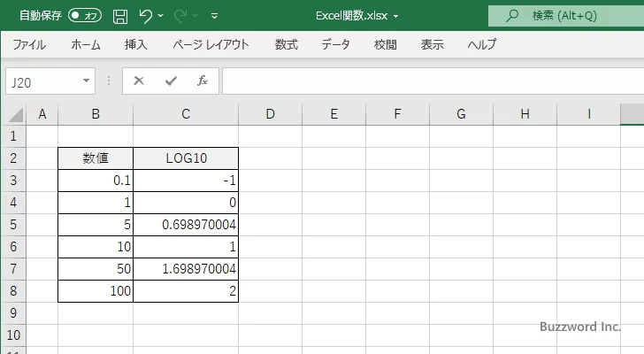Select row 10 header
644x354 pixels.
pos(13,335)
